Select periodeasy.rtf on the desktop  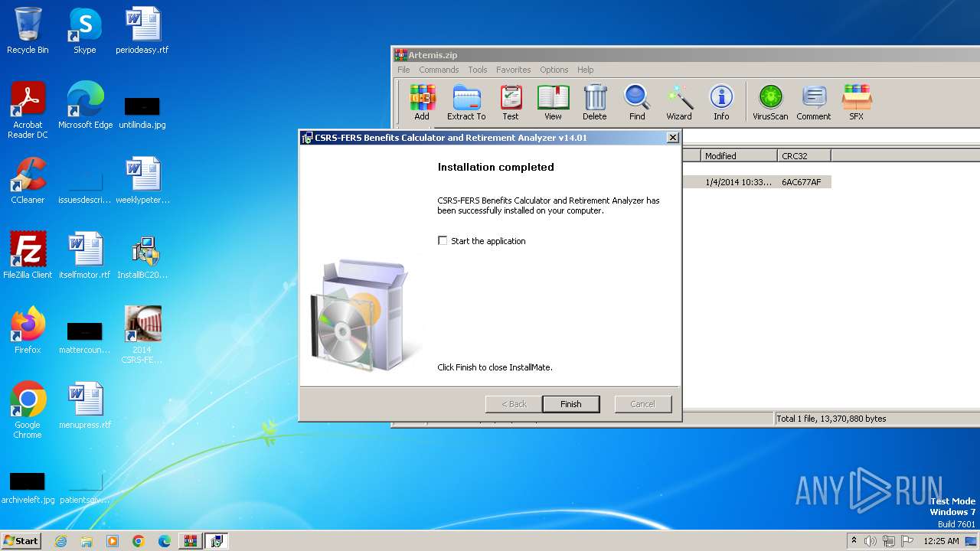(x=142, y=31)
